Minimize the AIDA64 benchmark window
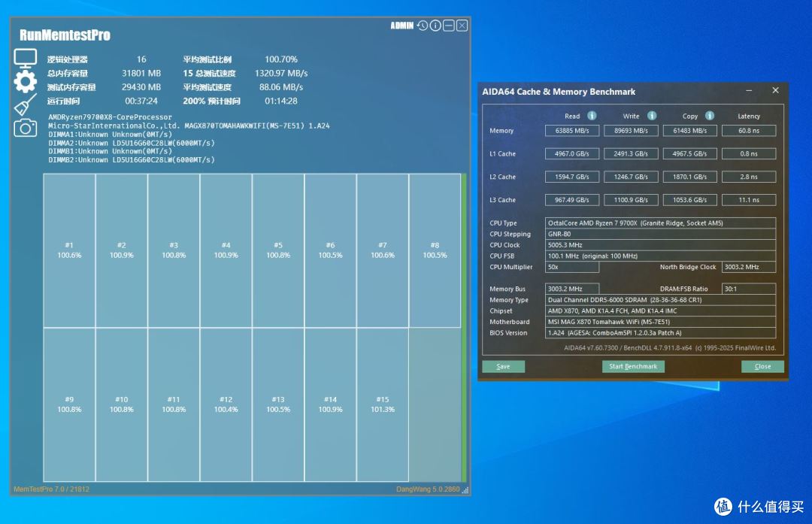The image size is (812, 524). (749, 91)
